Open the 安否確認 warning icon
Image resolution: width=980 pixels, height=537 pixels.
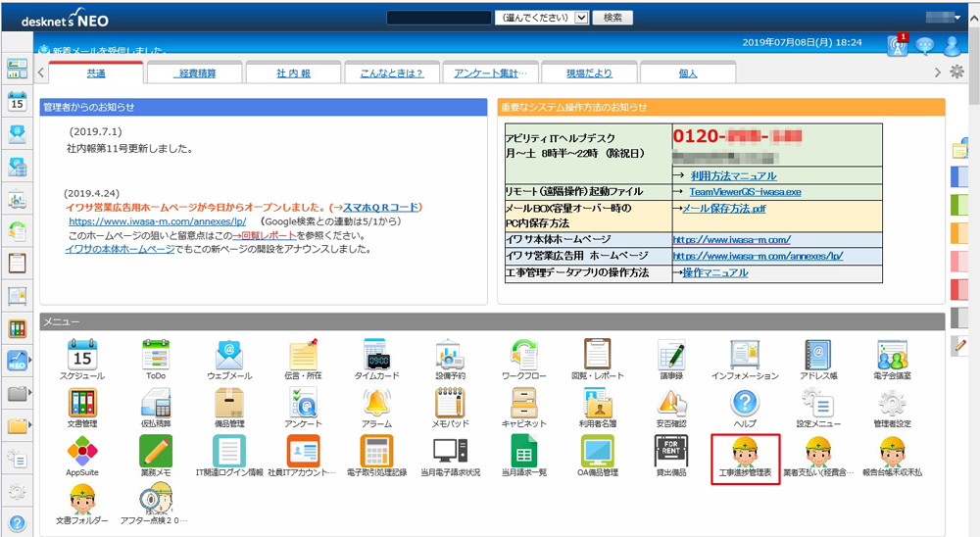coord(671,403)
